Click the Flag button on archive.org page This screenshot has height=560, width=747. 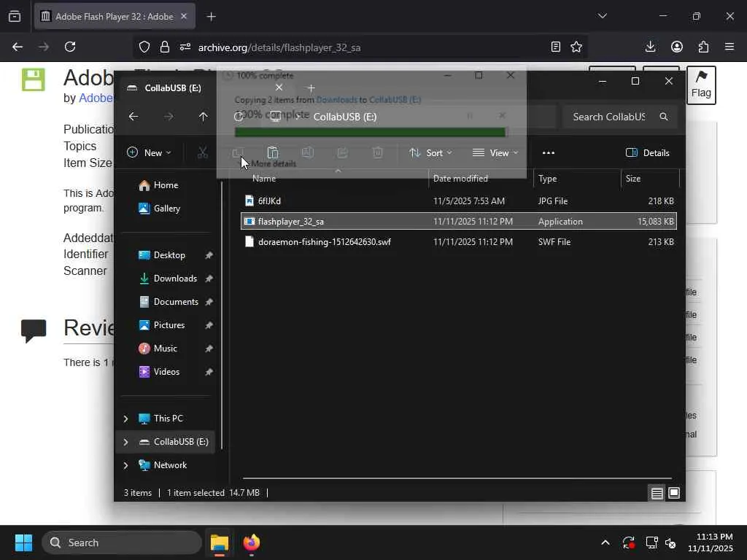tap(701, 85)
